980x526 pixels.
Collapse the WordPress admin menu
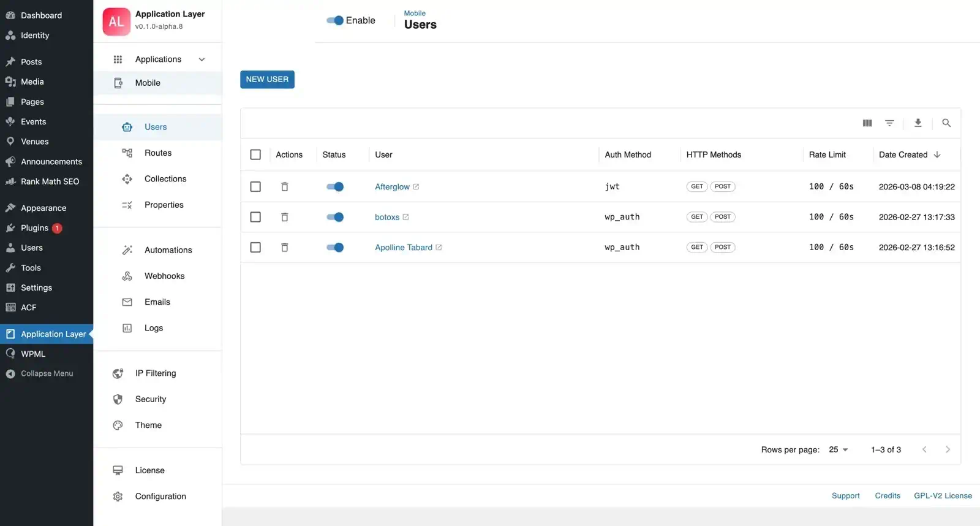pyautogui.click(x=47, y=373)
